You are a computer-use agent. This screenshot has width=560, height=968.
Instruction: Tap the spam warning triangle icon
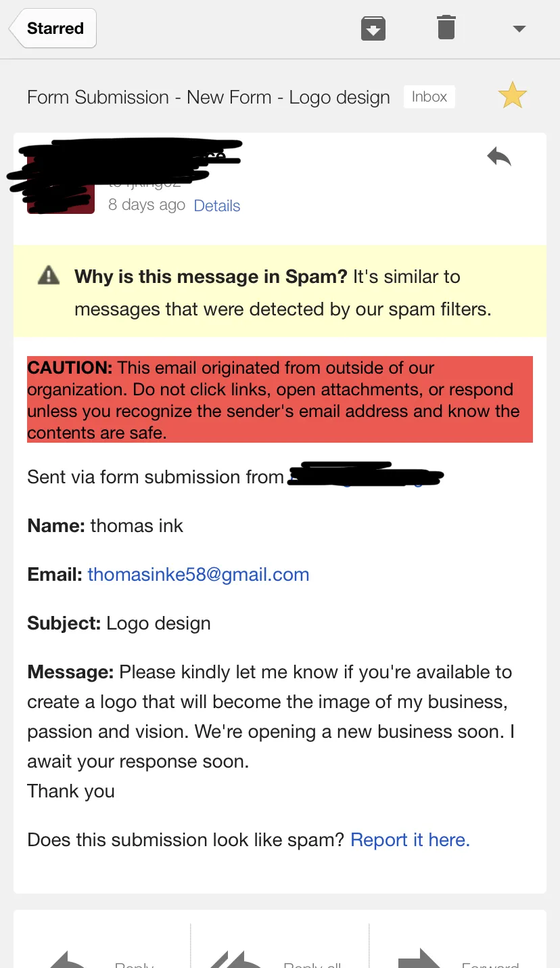49,276
